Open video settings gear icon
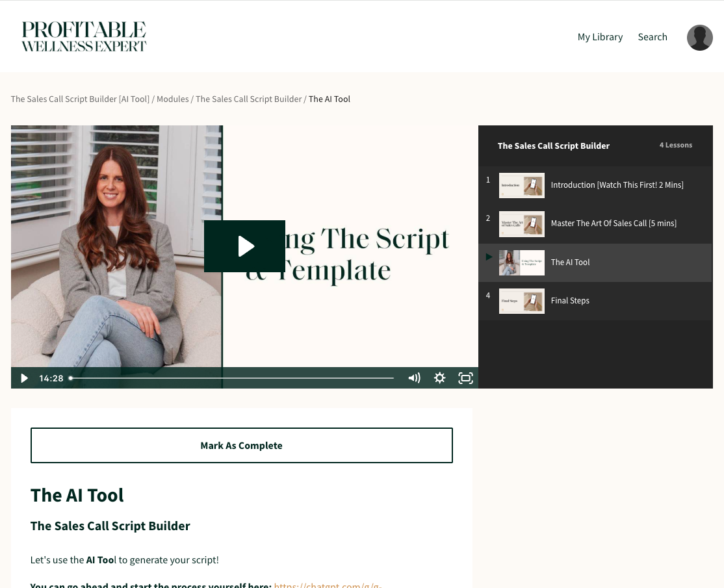724x588 pixels. 440,378
